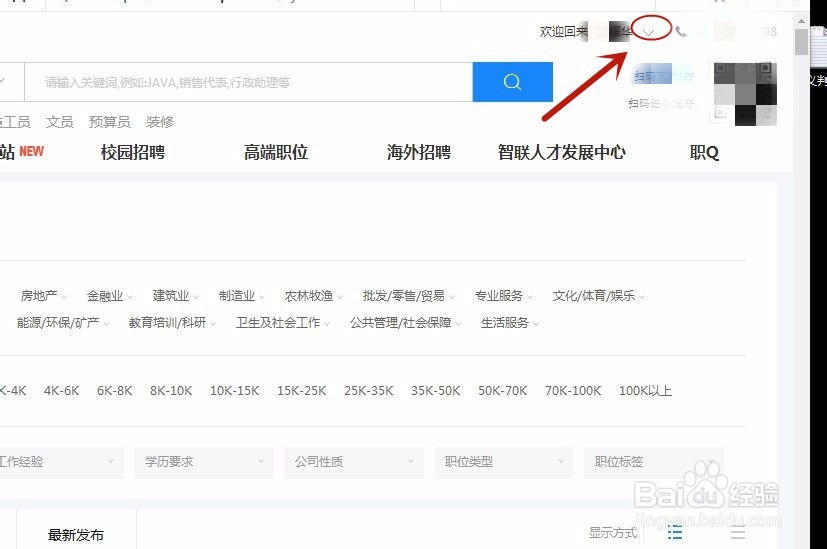827x549 pixels.
Task: Click the 装修 hot keyword link
Action: point(160,122)
